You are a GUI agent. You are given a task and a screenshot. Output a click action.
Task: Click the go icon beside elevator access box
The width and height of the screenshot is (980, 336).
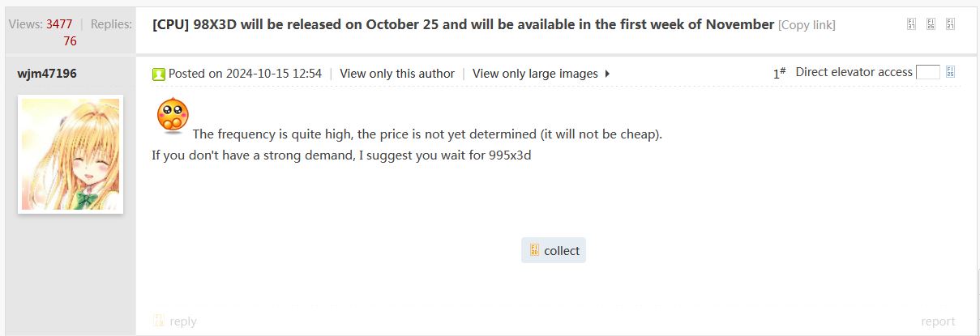[x=950, y=72]
